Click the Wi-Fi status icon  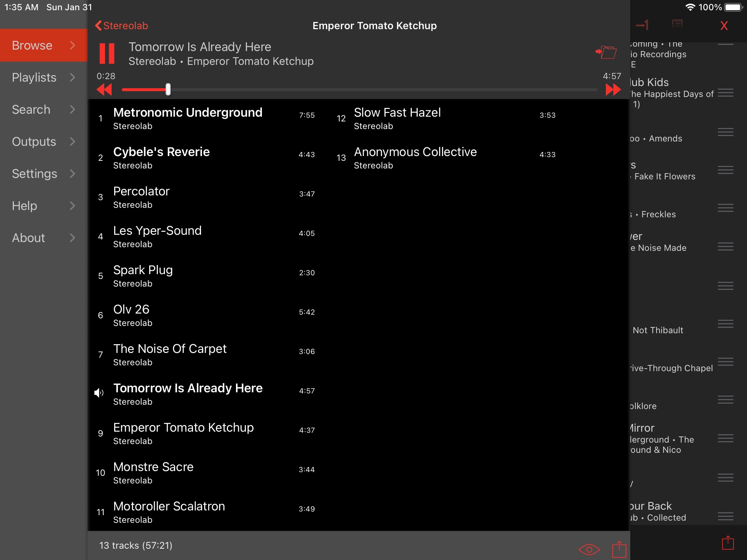point(690,7)
